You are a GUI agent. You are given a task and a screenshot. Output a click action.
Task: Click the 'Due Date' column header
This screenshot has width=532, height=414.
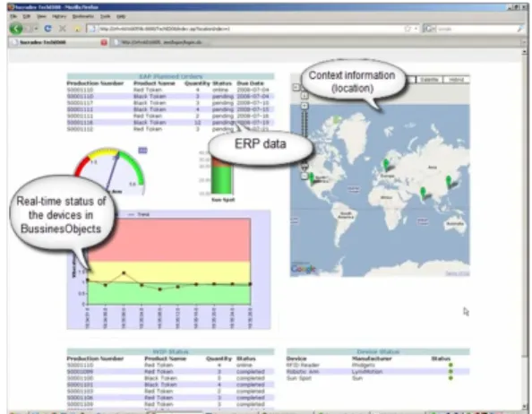tap(250, 83)
